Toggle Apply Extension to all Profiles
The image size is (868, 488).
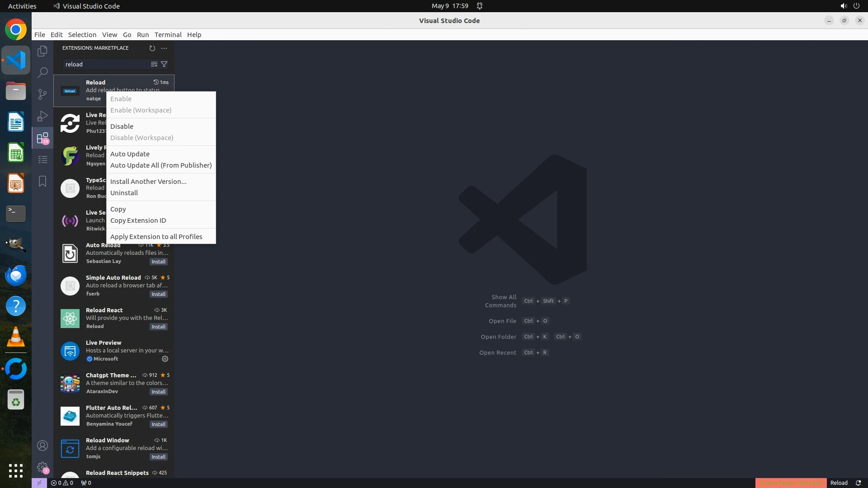[x=156, y=237]
